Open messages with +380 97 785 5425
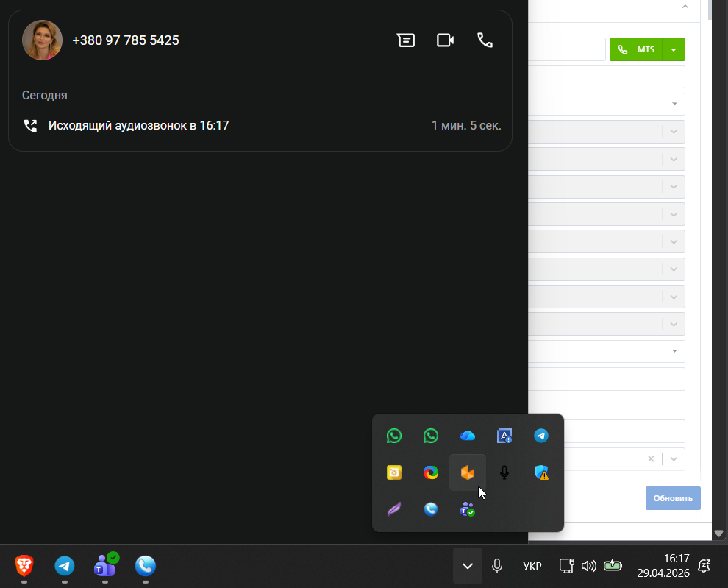Image resolution: width=728 pixels, height=588 pixels. click(406, 40)
